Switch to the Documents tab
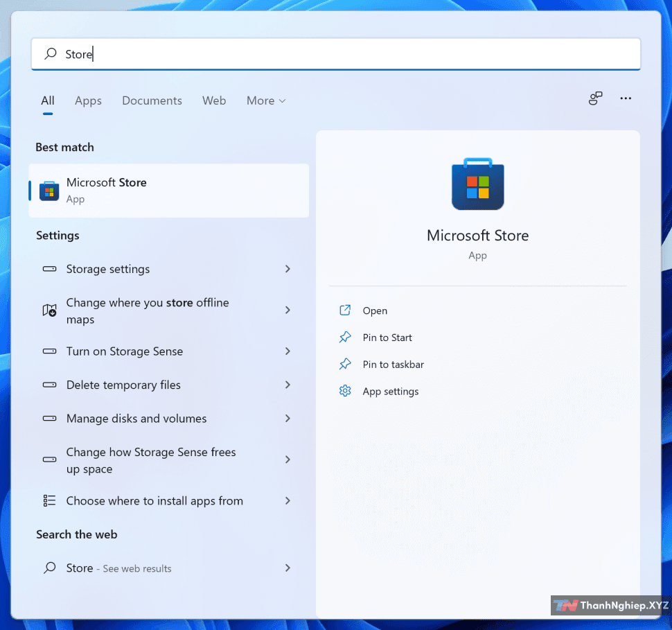 pos(152,100)
